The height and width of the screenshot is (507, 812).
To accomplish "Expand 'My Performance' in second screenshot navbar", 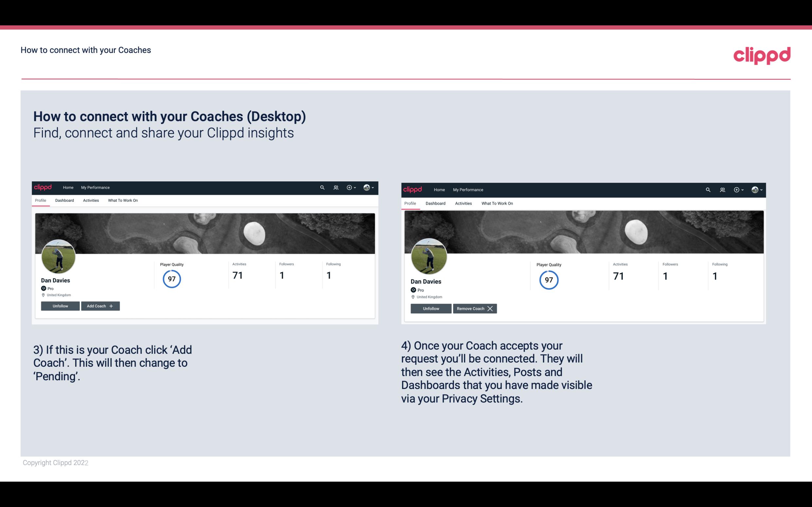I will pyautogui.click(x=468, y=189).
